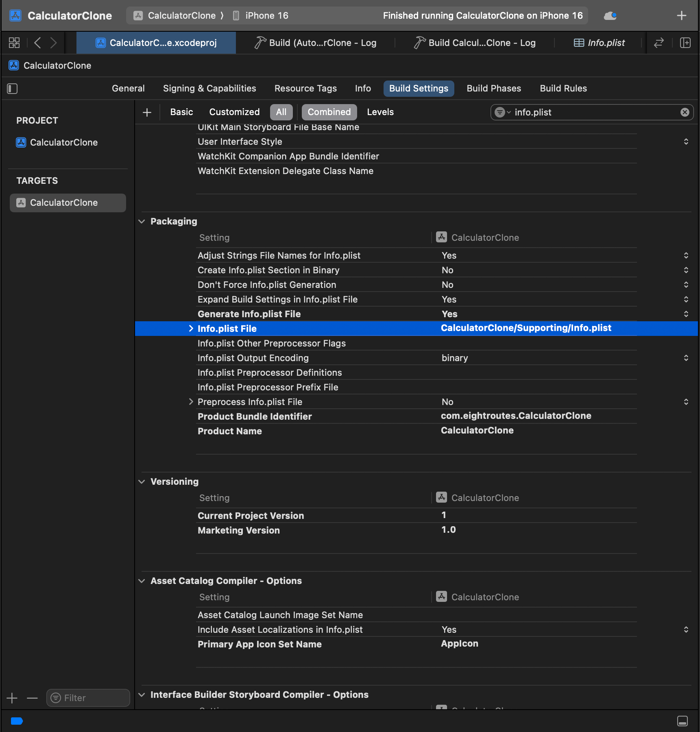Open the Build Rules tab
The width and height of the screenshot is (700, 732).
563,89
